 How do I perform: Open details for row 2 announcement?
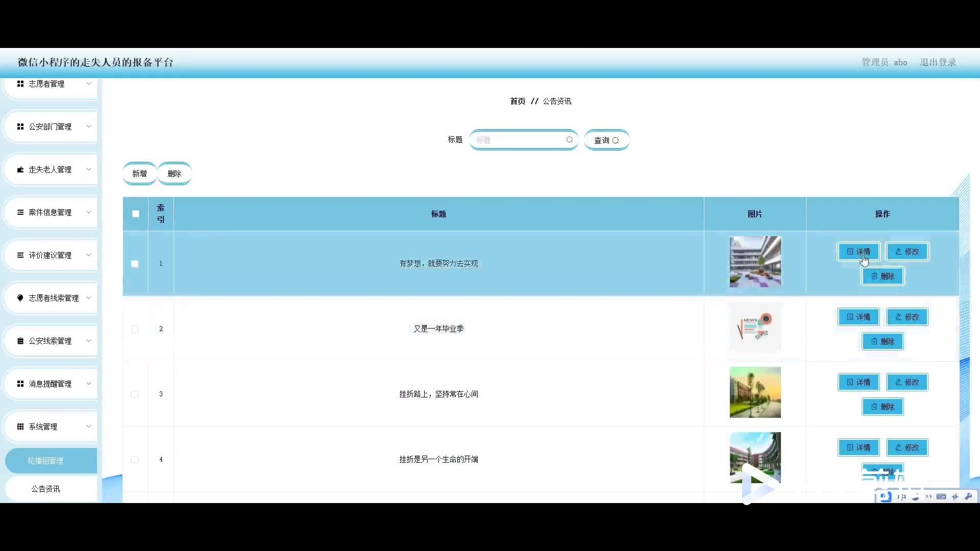pyautogui.click(x=859, y=317)
